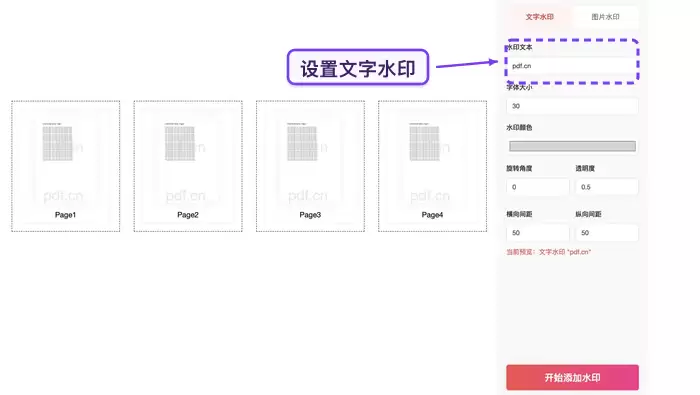Click the 开始添加水印 button

tap(572, 378)
